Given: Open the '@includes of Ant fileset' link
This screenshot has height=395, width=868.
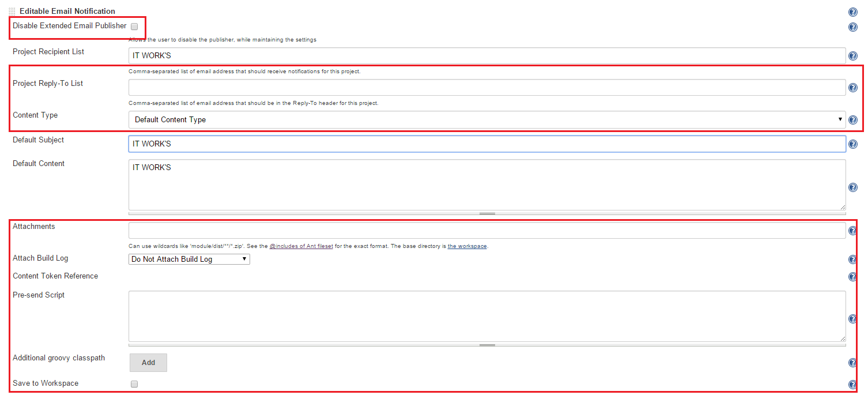Looking at the screenshot, I should [x=301, y=246].
